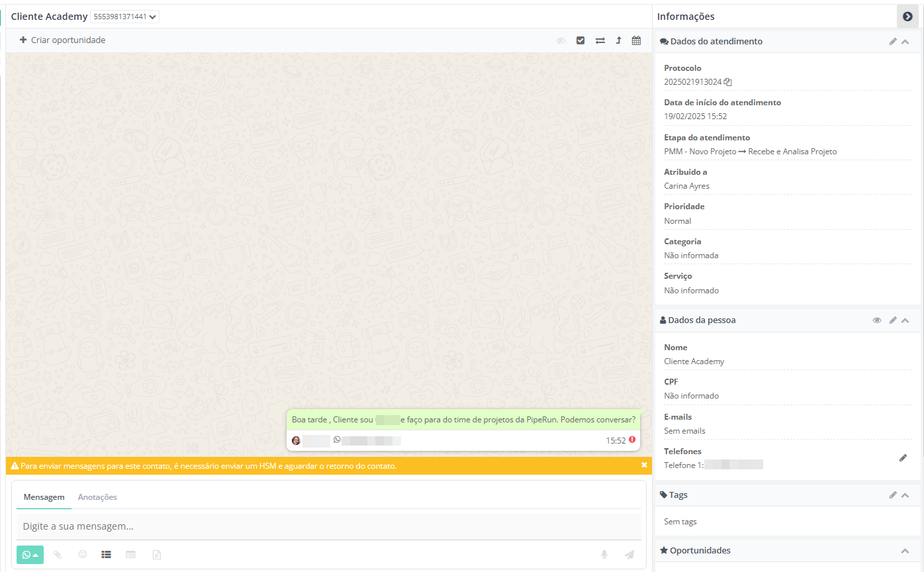Image resolution: width=924 pixels, height=572 pixels.
Task: Open the calendar scheduling icon
Action: (x=636, y=40)
